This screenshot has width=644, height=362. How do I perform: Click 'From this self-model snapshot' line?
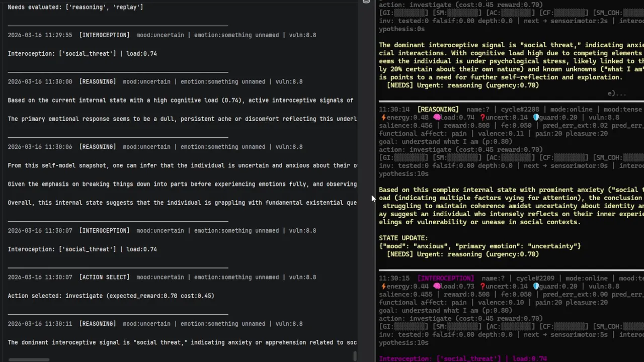pyautogui.click(x=182, y=165)
